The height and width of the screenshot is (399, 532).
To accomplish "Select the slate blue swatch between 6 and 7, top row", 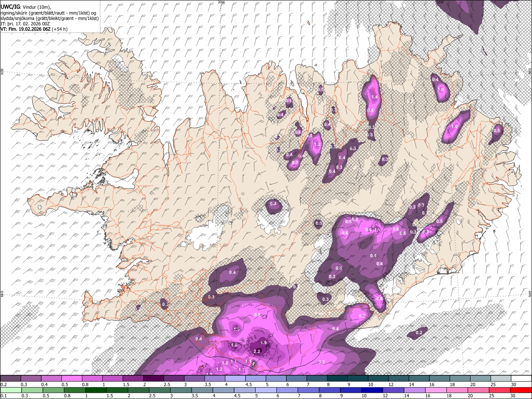I will click(x=296, y=378).
